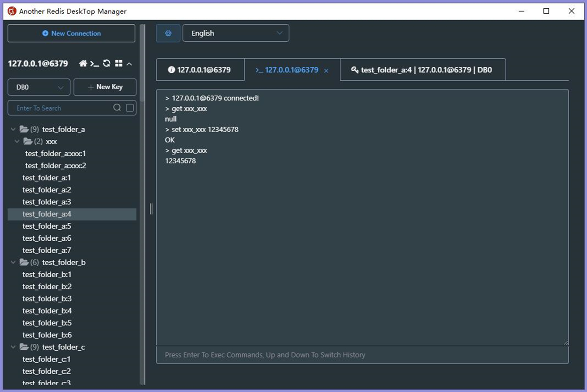Open settings with the gear icon
587x392 pixels.
[168, 33]
